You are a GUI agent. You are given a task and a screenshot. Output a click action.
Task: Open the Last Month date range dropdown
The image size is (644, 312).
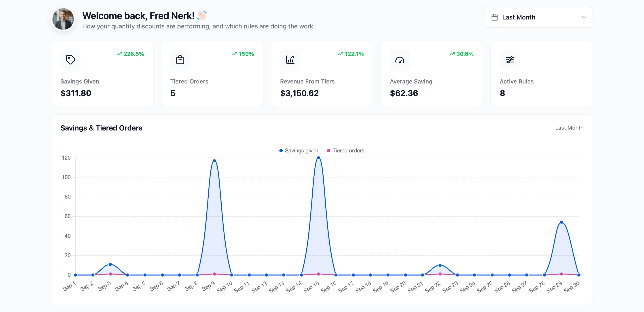click(539, 17)
